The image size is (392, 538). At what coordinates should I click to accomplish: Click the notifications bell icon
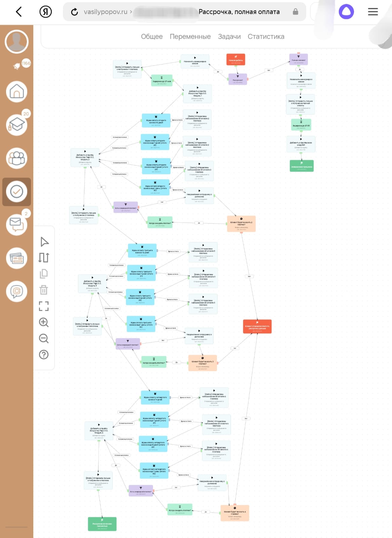tap(16, 66)
